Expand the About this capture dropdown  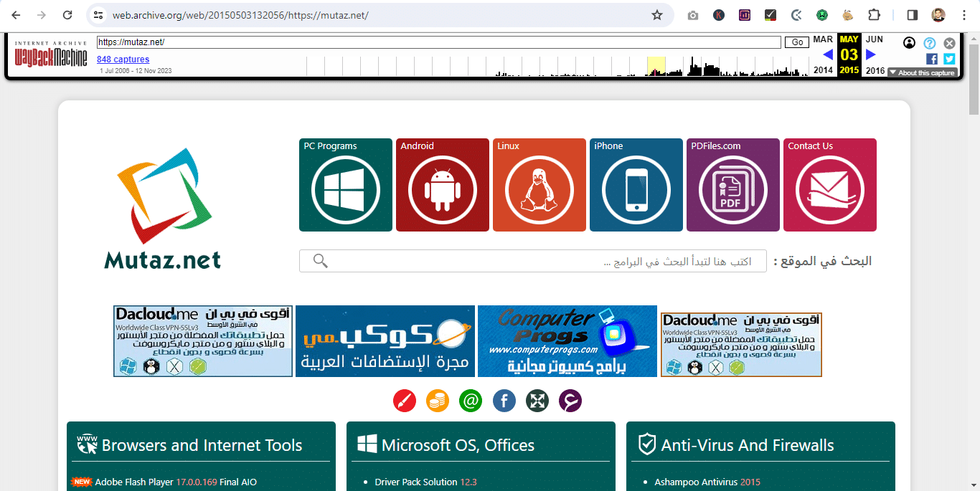(922, 72)
